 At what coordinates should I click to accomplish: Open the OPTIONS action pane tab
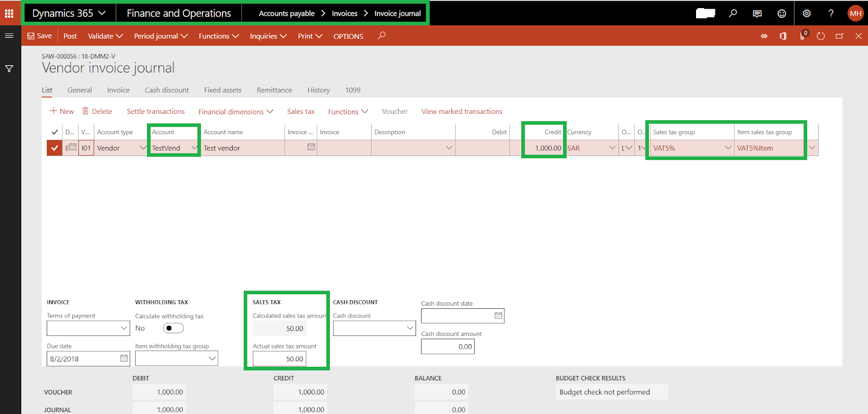coord(348,36)
